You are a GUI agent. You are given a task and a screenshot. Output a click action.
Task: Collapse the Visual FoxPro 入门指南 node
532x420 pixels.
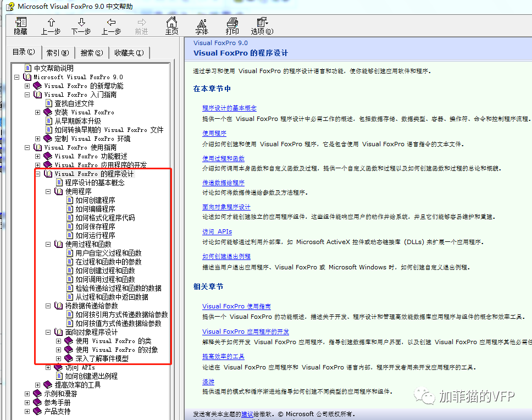click(x=27, y=95)
